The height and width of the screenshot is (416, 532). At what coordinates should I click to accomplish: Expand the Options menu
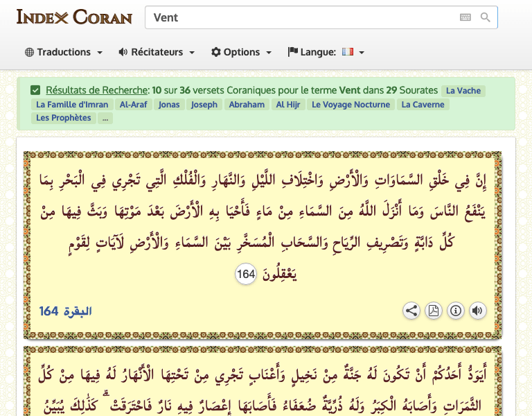241,52
